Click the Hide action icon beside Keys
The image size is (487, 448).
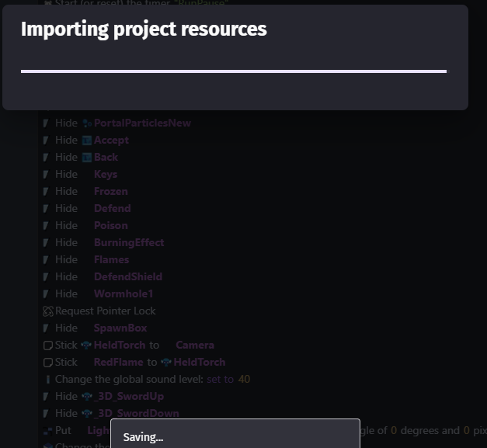pyautogui.click(x=47, y=175)
